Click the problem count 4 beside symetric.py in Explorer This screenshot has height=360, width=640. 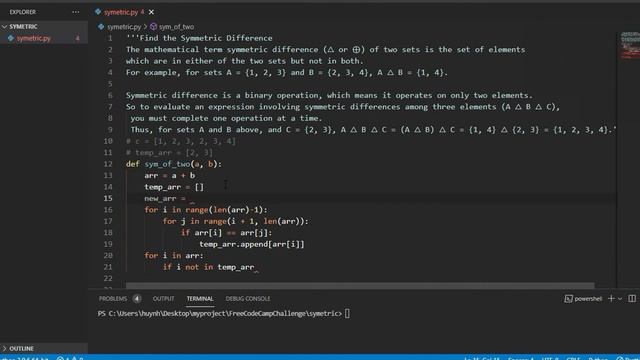(x=77, y=38)
